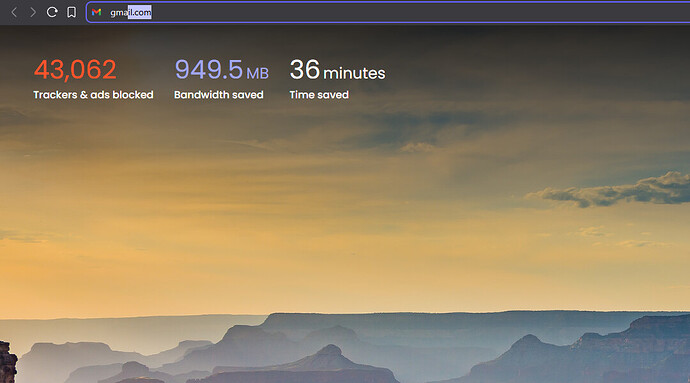Bookmark this page using the bookmark icon

(71, 12)
